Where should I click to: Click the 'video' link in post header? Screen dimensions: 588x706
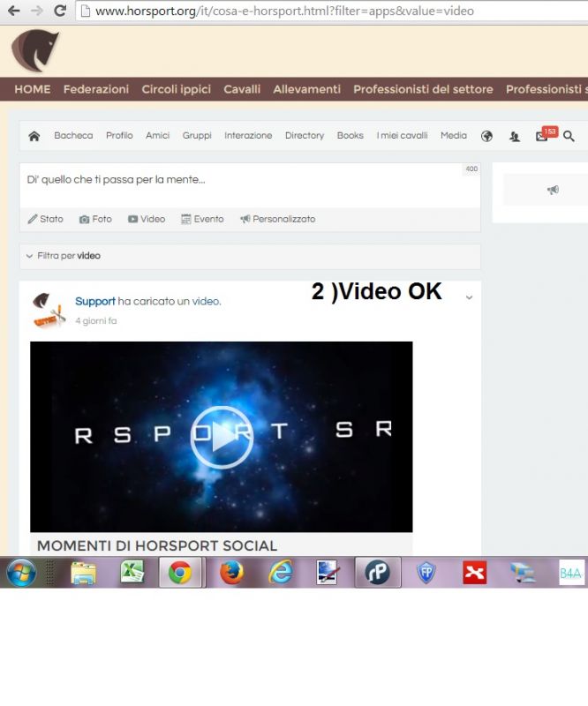tap(206, 301)
